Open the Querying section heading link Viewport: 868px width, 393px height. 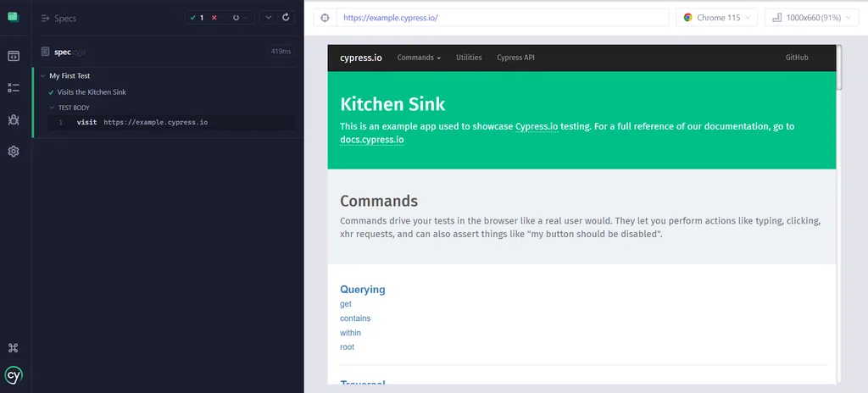363,290
